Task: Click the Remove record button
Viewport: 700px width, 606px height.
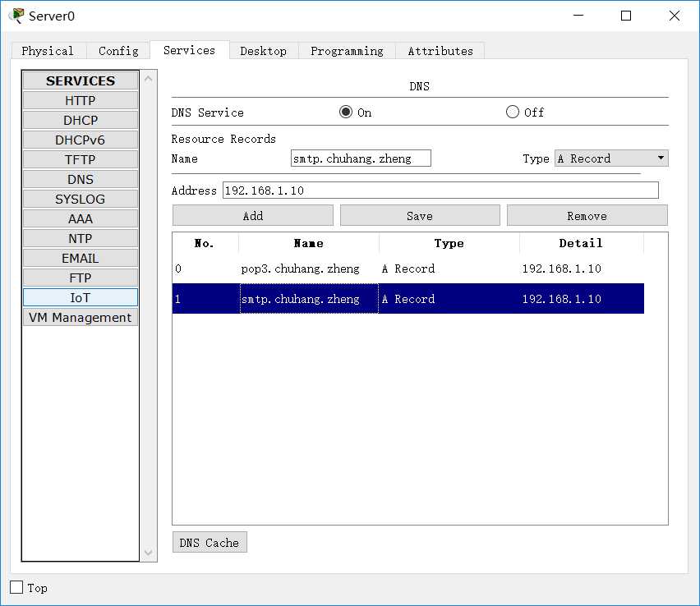Action: click(x=587, y=215)
